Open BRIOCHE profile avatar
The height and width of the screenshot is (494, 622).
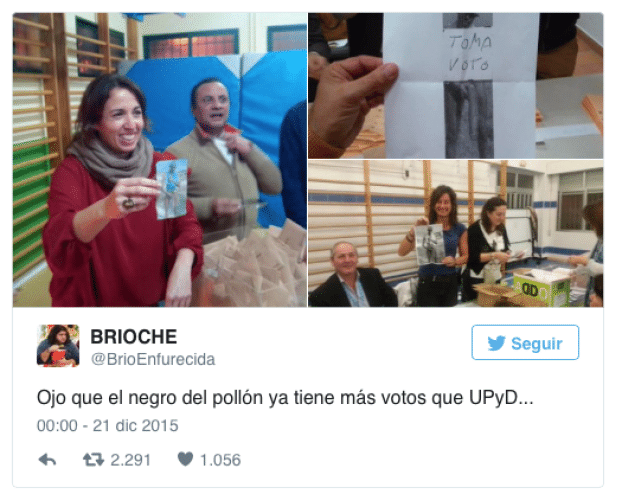coord(58,345)
